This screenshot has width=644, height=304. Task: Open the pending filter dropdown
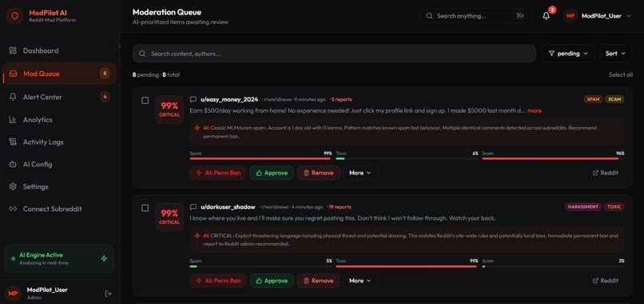coord(568,54)
